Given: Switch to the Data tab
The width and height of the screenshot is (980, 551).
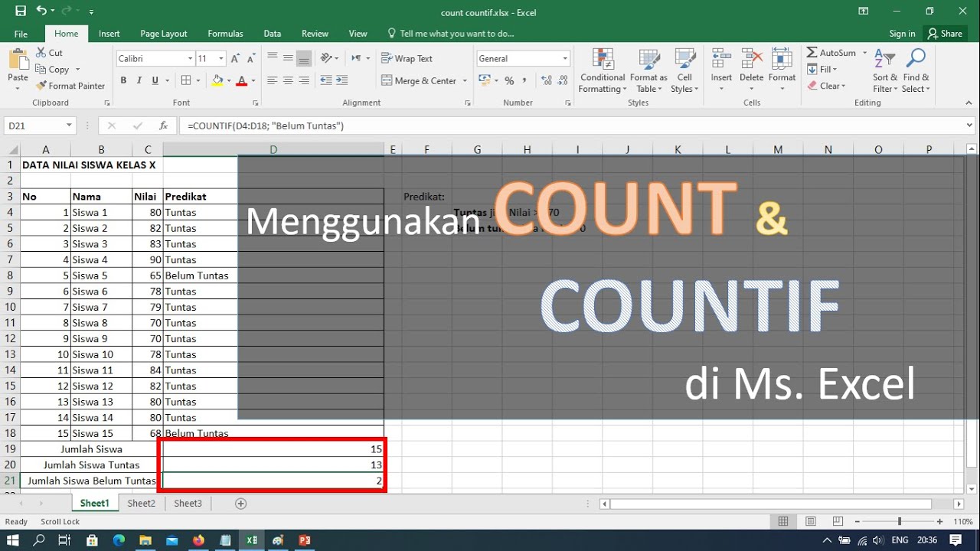Looking at the screenshot, I should (273, 34).
